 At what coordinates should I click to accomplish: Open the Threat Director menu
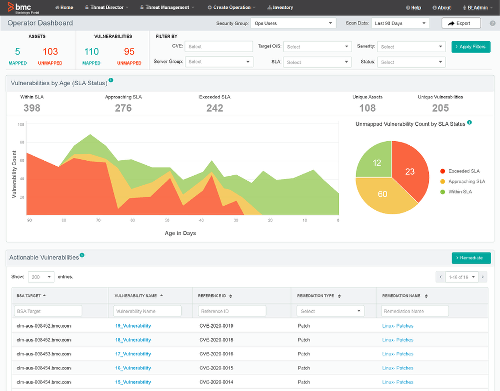pyautogui.click(x=106, y=7)
